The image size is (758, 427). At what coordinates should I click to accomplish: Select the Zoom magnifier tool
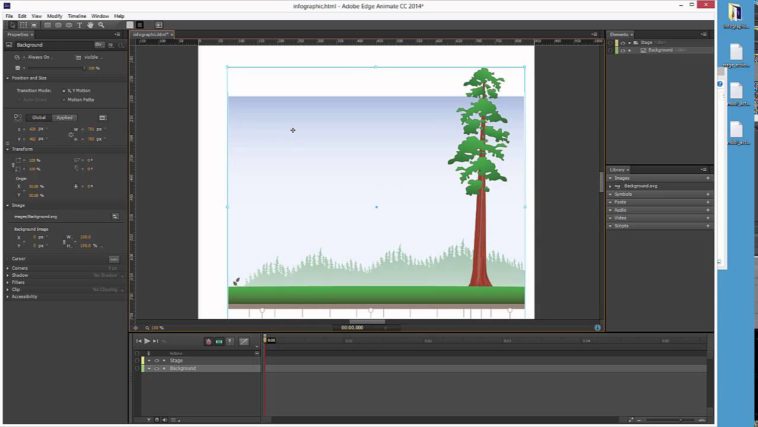click(101, 25)
